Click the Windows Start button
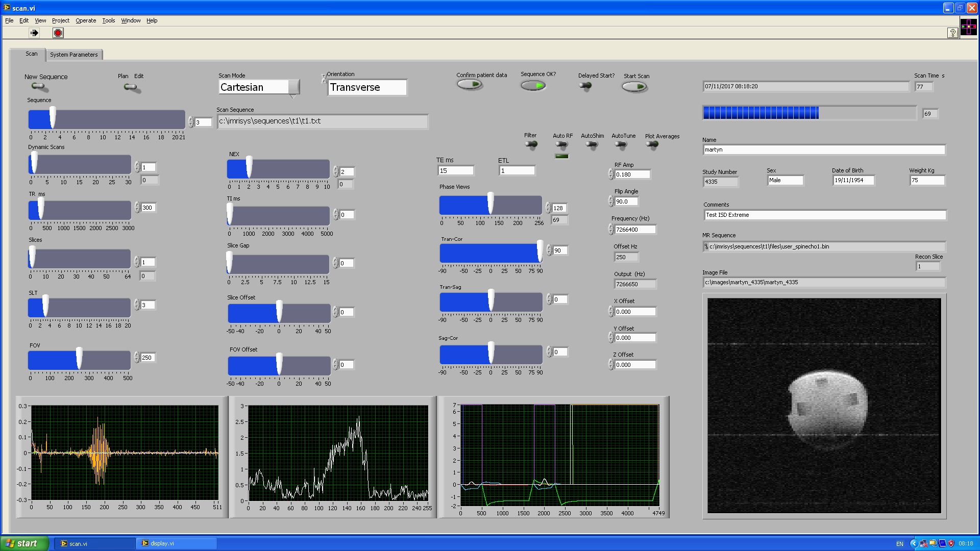This screenshot has height=551, width=980. coord(24,543)
